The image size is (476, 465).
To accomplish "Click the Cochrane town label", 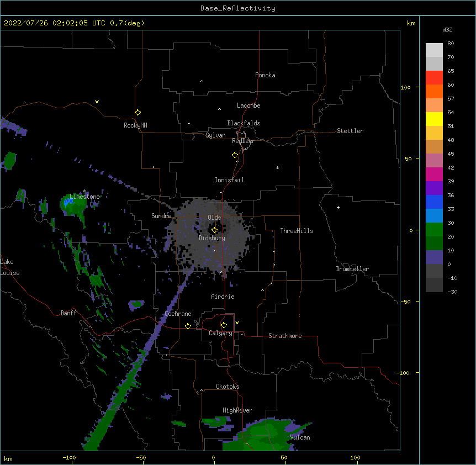I will pyautogui.click(x=178, y=314).
